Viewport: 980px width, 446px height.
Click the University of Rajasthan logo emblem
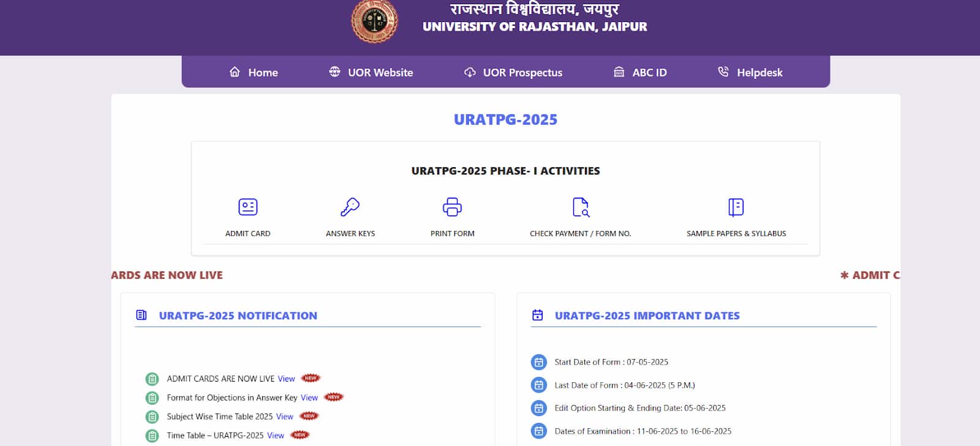374,21
